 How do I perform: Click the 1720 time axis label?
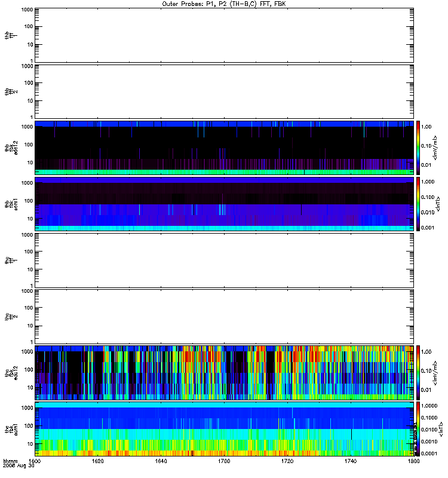coord(287,461)
